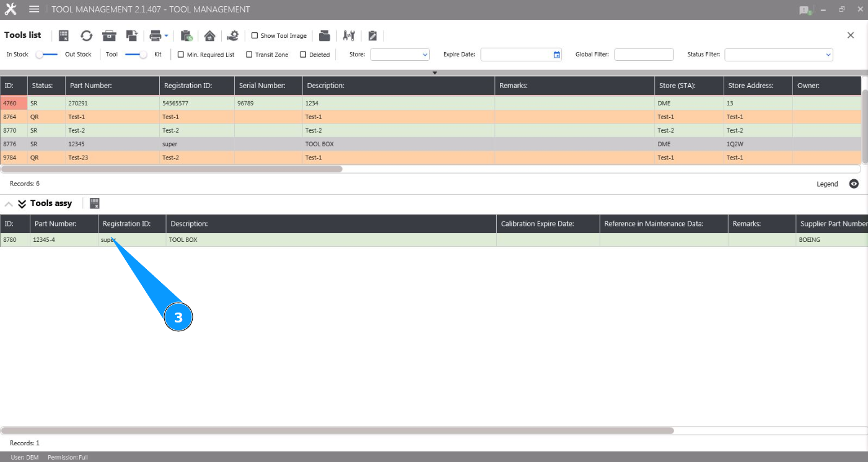Print the tools list

point(156,35)
